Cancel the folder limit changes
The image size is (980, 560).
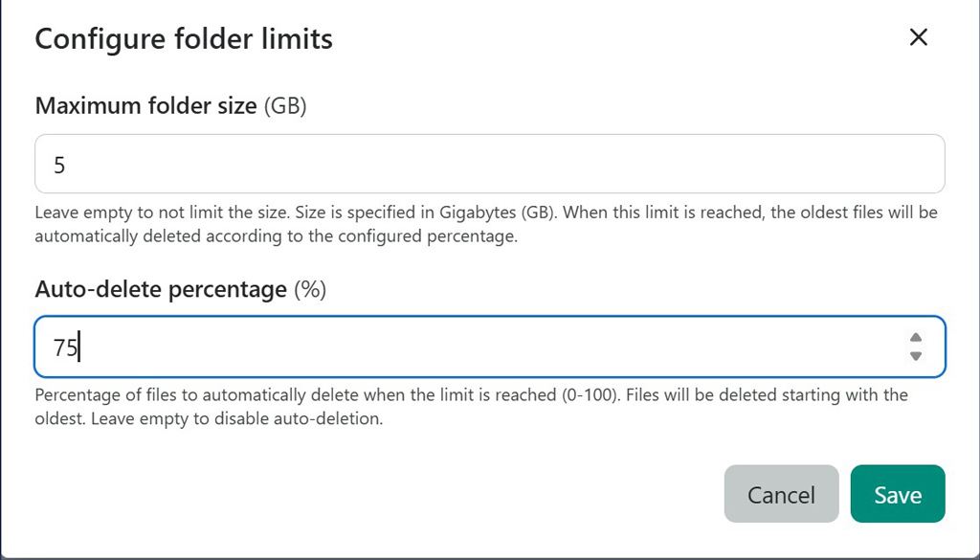(781, 494)
